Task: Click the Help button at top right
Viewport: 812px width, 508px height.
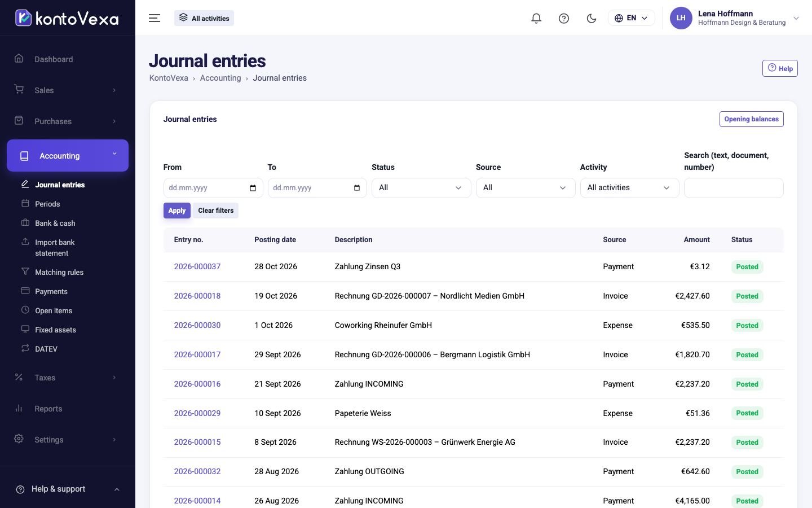Action: coord(780,68)
